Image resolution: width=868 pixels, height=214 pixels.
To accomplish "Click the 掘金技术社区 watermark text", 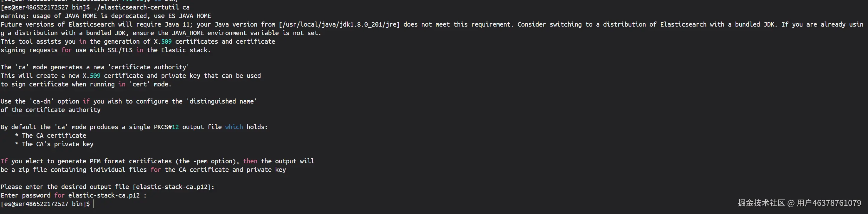I will click(761, 203).
